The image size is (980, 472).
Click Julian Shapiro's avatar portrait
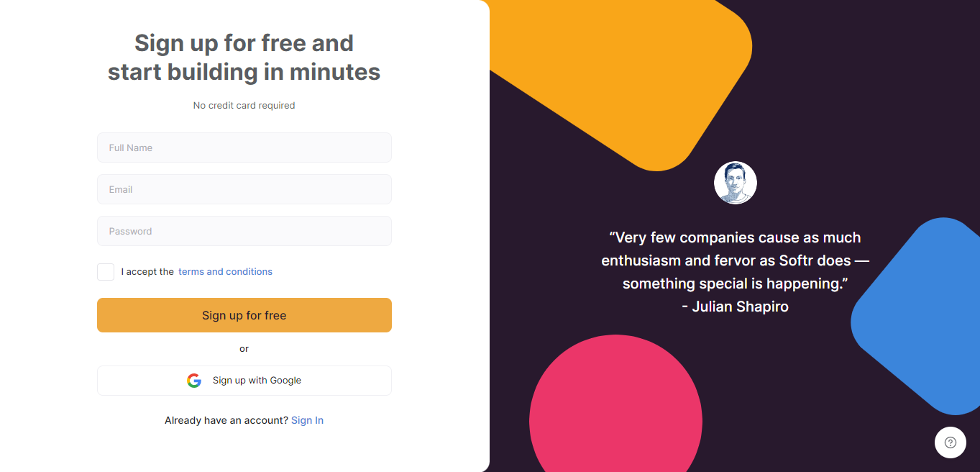click(735, 183)
